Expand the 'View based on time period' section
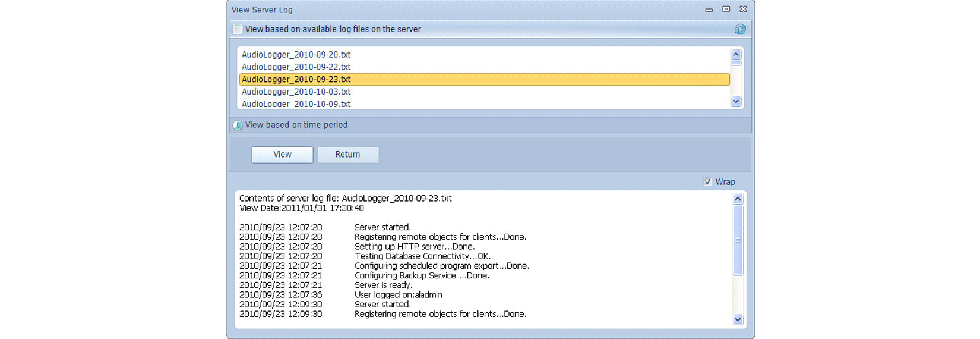 296,125
